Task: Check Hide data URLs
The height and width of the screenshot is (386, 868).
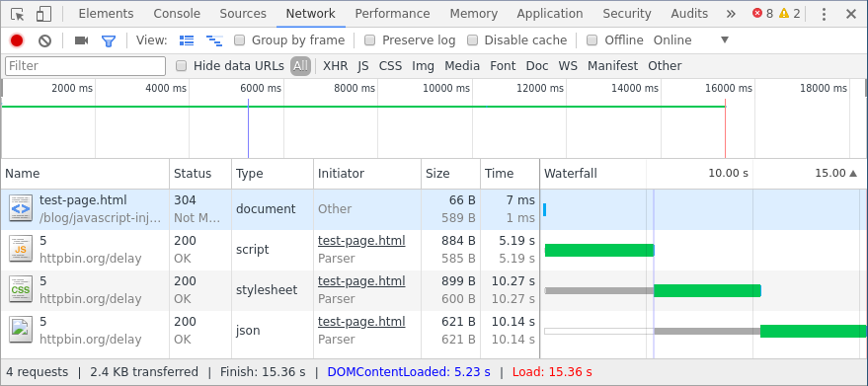Action: click(181, 66)
